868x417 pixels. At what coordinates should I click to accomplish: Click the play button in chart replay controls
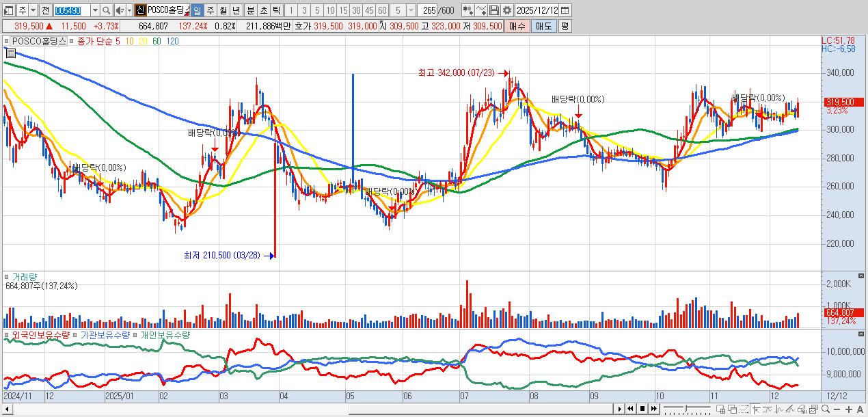(x=620, y=409)
